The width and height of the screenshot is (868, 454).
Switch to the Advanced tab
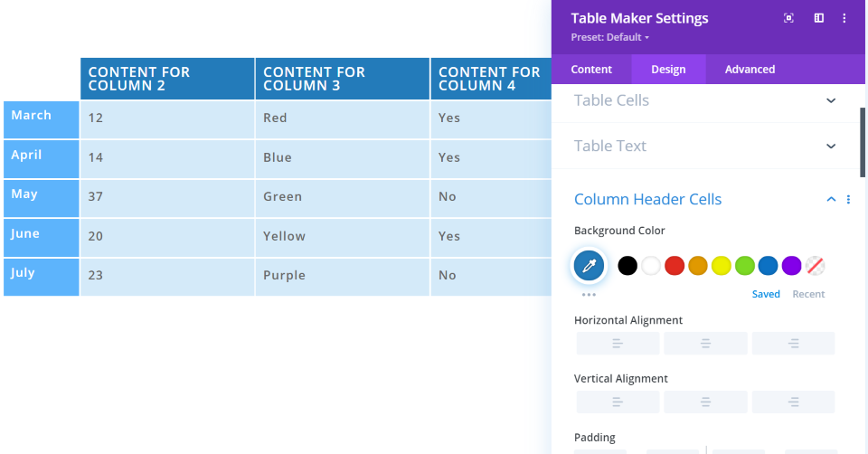tap(750, 70)
